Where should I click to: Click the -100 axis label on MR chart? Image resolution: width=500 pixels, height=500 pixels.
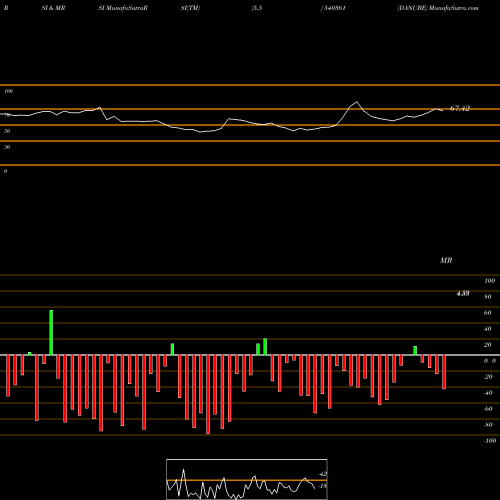[x=490, y=441]
